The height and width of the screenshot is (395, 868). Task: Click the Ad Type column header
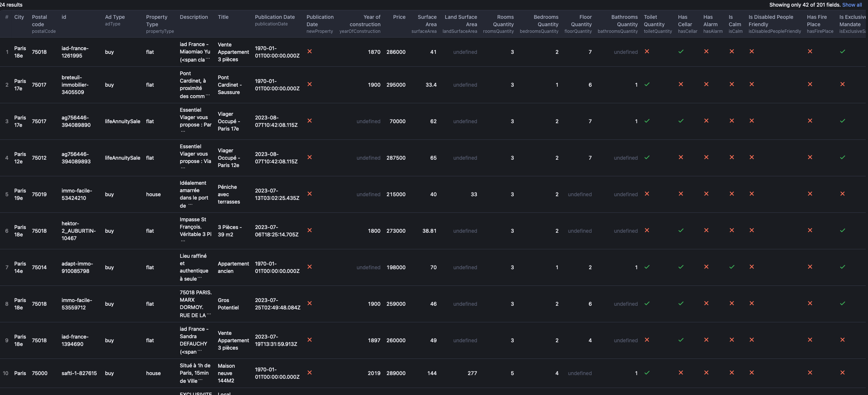tap(115, 17)
